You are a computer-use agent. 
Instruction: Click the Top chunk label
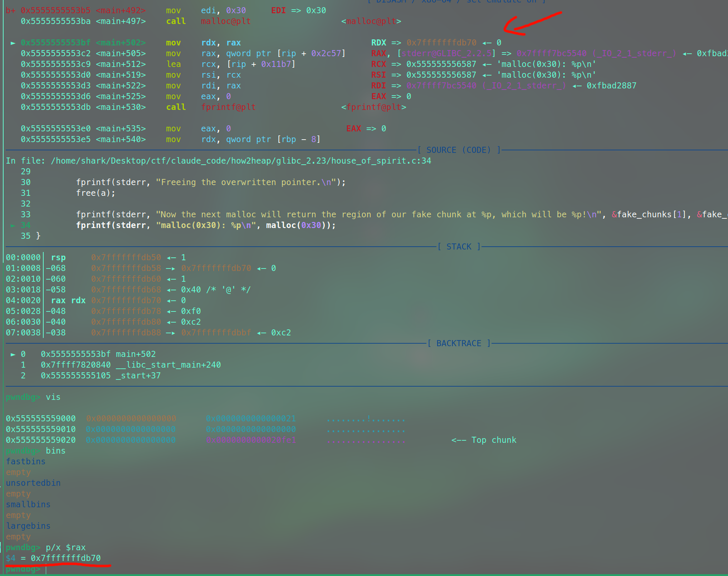[494, 440]
